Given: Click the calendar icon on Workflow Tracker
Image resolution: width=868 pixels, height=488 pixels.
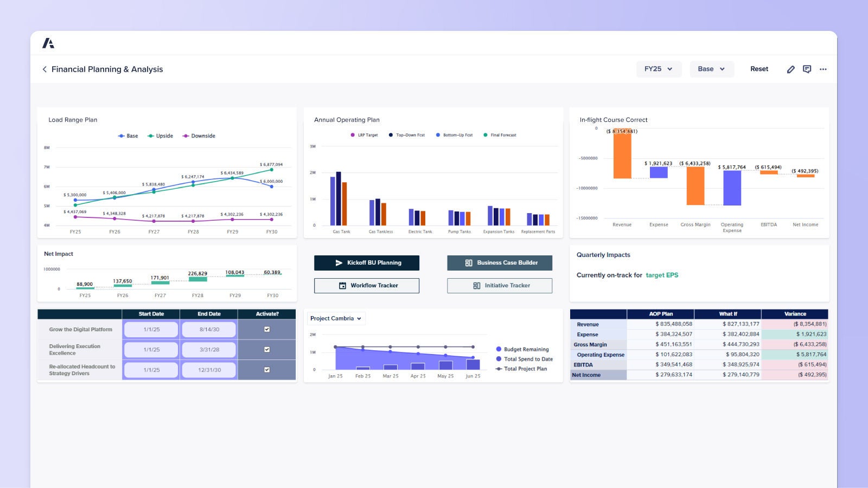Looking at the screenshot, I should pos(342,285).
